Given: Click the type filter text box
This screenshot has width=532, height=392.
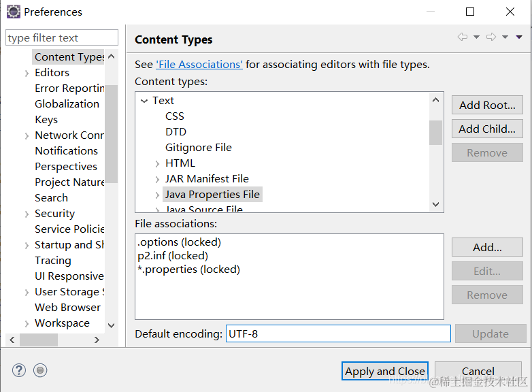Looking at the screenshot, I should coord(62,38).
